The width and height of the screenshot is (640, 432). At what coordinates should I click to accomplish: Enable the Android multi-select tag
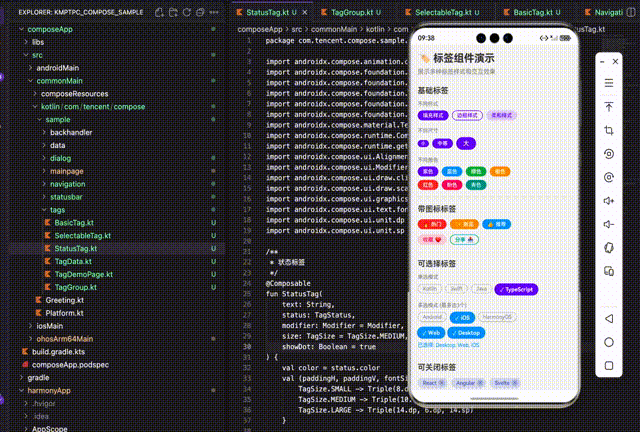(x=432, y=317)
